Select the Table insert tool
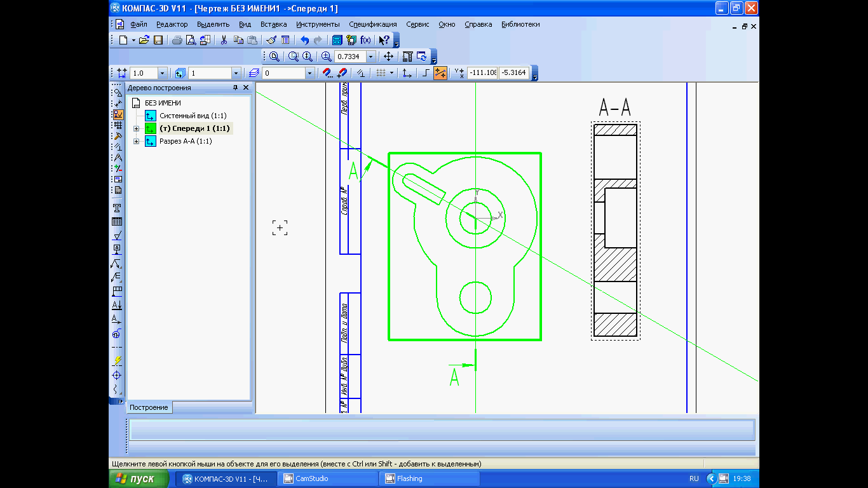The width and height of the screenshot is (868, 488). tap(117, 222)
